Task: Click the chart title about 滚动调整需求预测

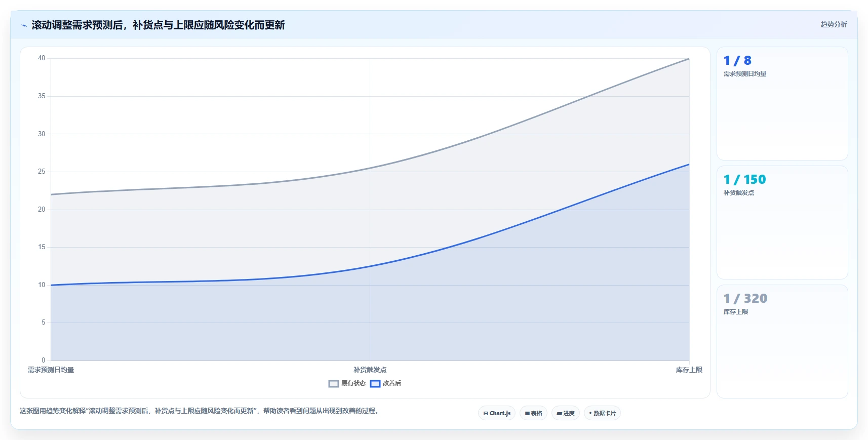Action: [x=158, y=25]
